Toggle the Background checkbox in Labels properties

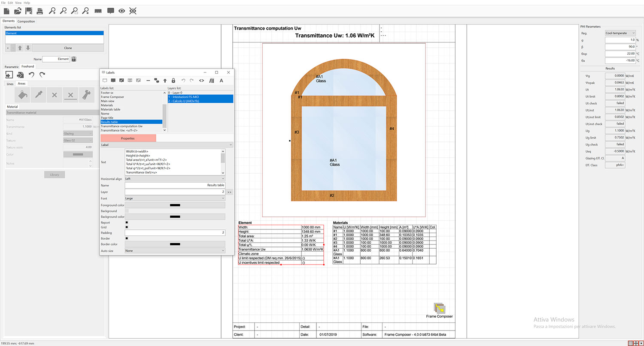(x=127, y=211)
